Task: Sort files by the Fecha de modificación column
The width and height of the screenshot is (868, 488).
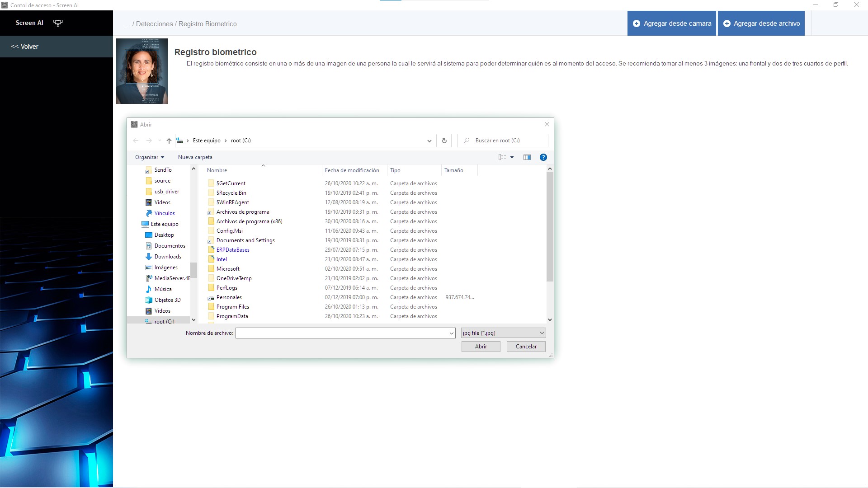Action: [352, 170]
